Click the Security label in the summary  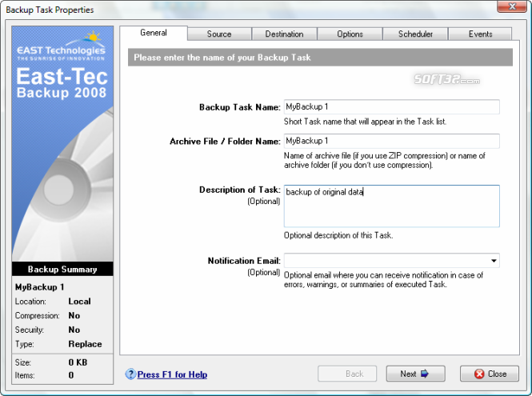point(30,330)
